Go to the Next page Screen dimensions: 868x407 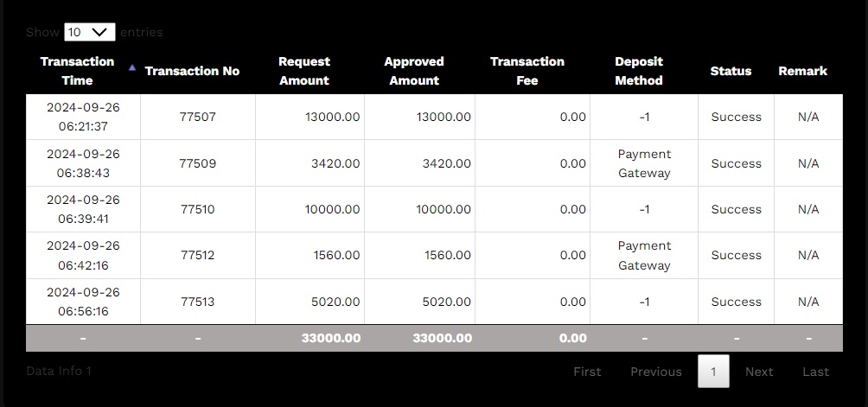759,372
